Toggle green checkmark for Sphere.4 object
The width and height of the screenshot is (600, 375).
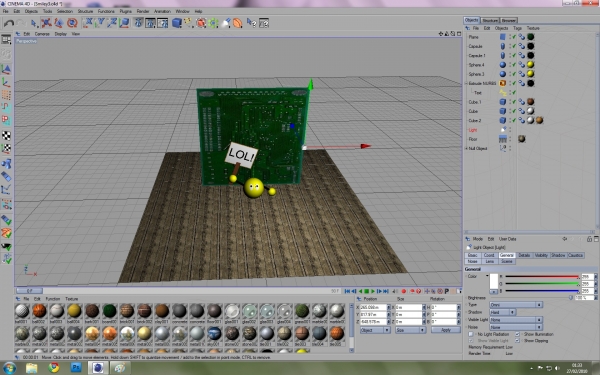(x=514, y=65)
